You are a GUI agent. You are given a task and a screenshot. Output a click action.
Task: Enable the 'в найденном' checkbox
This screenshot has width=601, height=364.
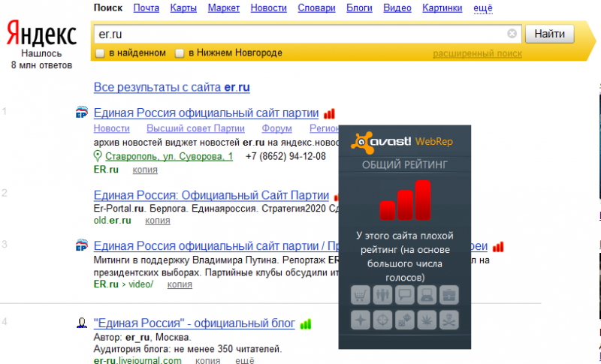[100, 53]
